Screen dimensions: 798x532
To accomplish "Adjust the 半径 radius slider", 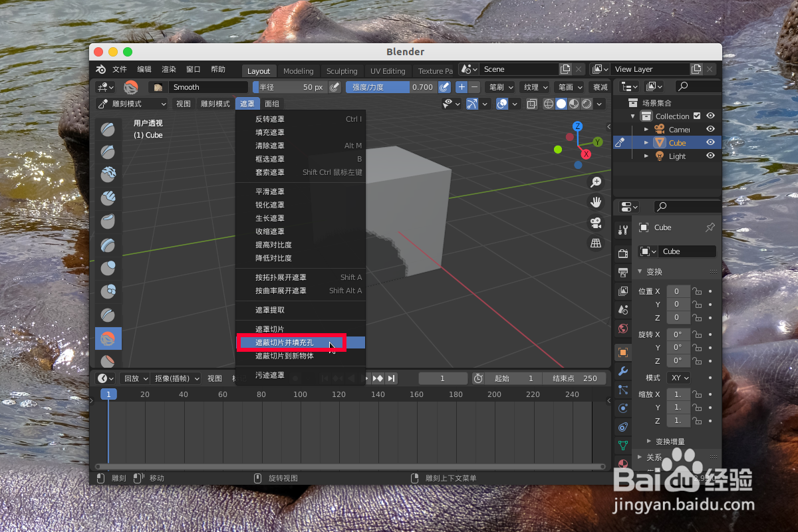I will coord(290,87).
